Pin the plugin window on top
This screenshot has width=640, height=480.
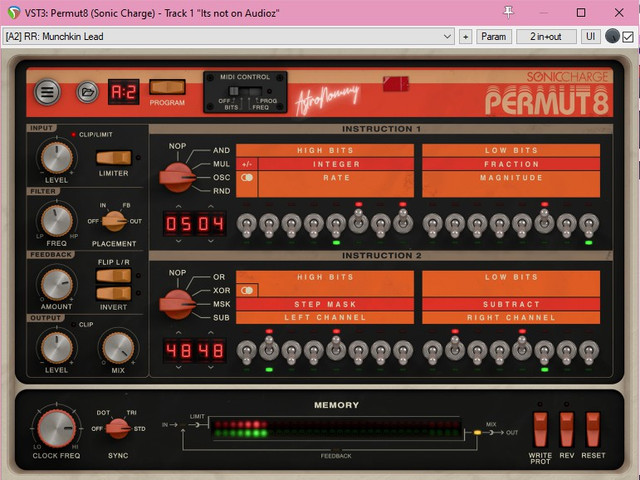pyautogui.click(x=509, y=12)
